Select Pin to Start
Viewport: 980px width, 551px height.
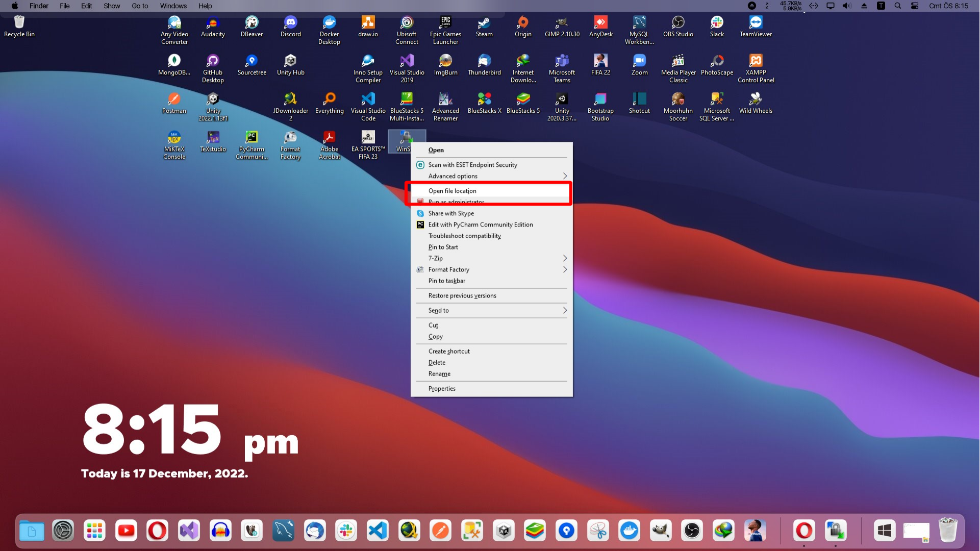point(492,247)
